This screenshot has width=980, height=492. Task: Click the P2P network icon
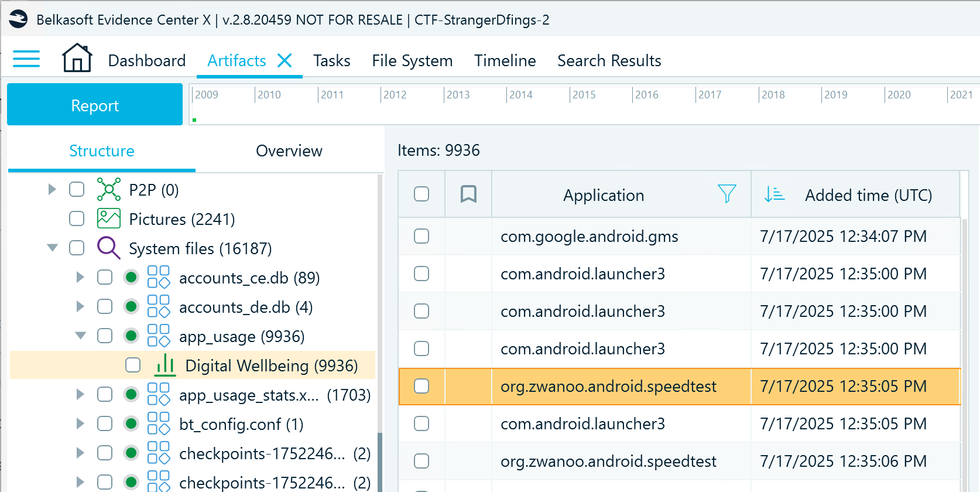pos(109,189)
